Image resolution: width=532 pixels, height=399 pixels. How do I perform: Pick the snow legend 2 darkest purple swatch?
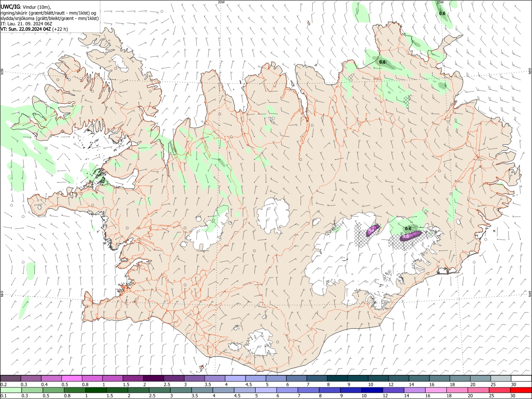coord(153,378)
